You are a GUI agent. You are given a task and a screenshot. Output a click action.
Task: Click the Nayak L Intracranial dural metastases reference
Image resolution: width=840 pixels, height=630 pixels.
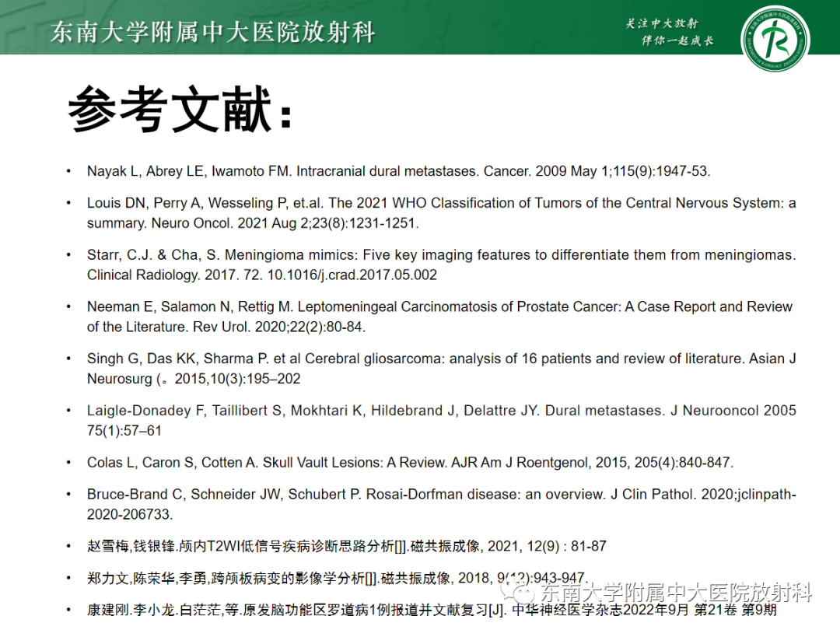click(x=398, y=171)
